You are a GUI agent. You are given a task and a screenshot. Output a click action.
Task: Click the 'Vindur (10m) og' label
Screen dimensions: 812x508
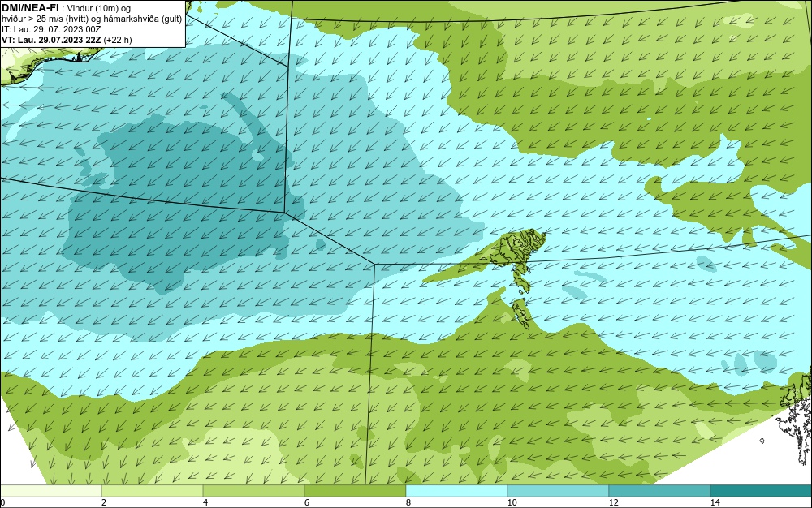[x=99, y=8]
